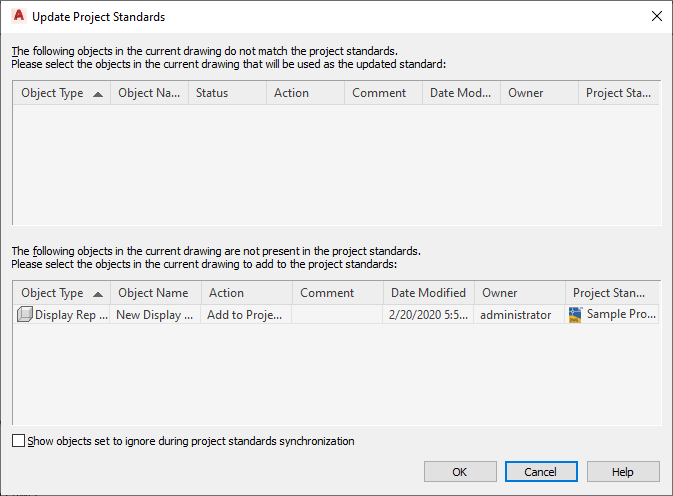Screen dimensions: 673x496
Task: Click the empty Comment cell in the row
Action: pos(337,315)
